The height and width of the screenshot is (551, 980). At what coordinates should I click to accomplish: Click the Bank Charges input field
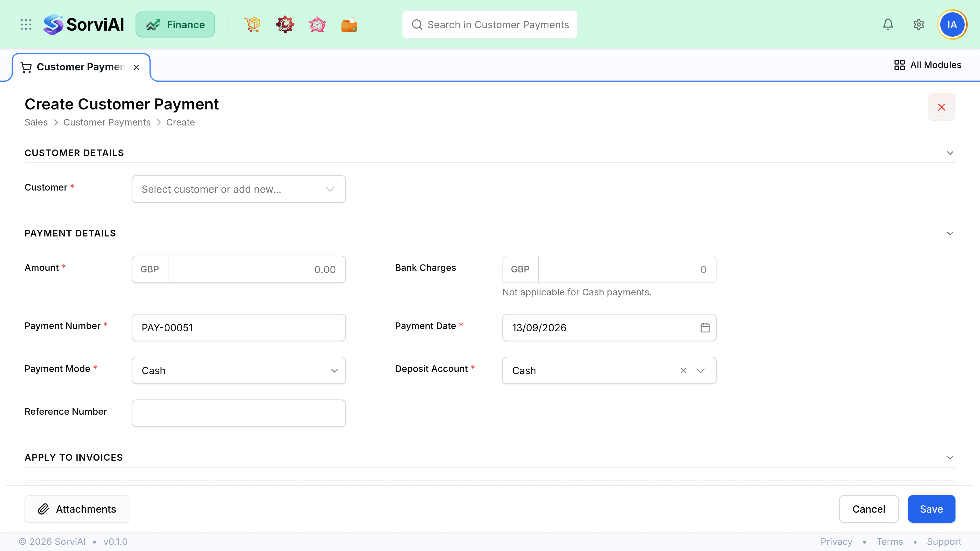[x=627, y=269]
